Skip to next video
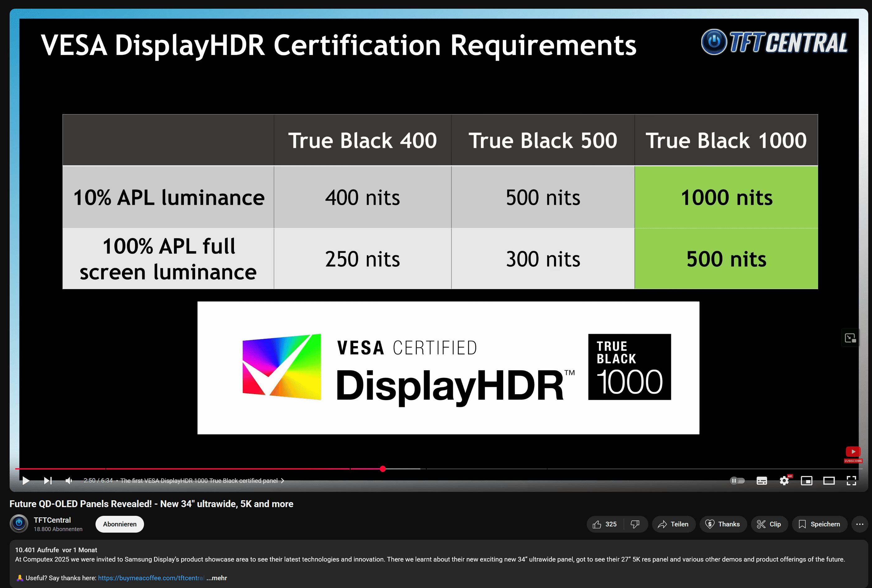The height and width of the screenshot is (588, 872). tap(48, 480)
